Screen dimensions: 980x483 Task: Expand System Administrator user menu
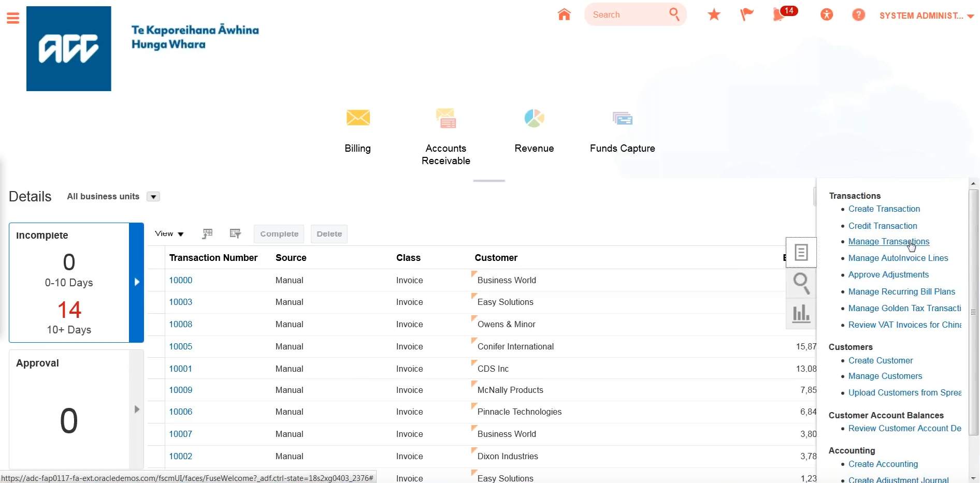click(x=926, y=16)
